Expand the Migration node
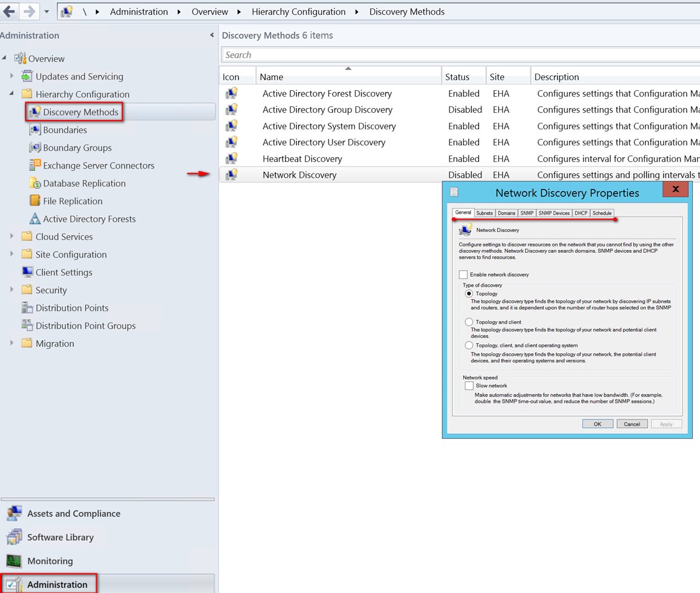 pyautogui.click(x=12, y=343)
